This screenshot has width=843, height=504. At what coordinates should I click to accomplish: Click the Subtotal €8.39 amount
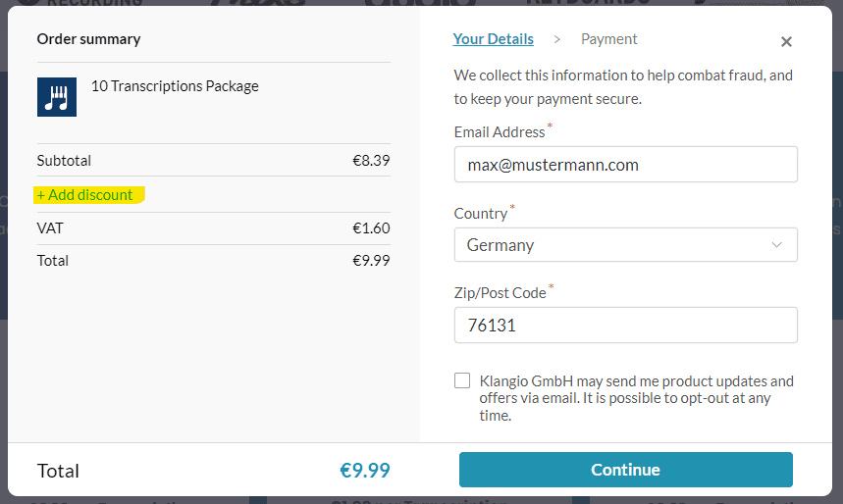(x=371, y=161)
